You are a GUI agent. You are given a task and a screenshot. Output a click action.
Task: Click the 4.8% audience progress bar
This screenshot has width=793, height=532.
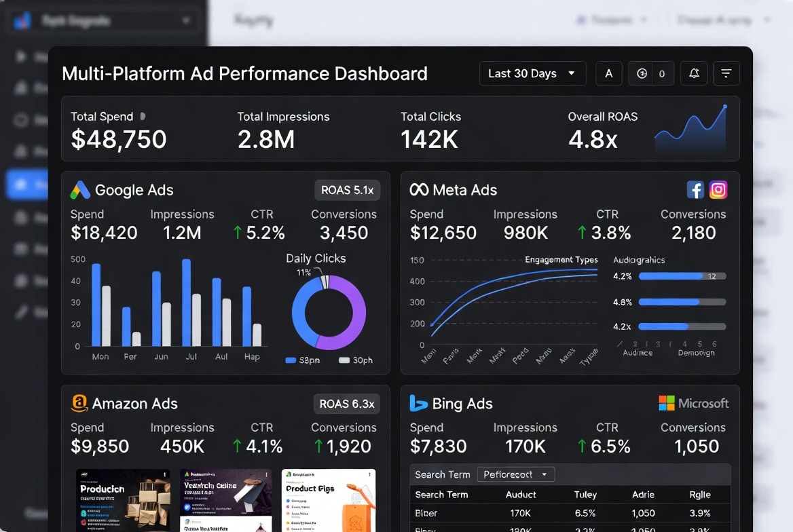click(x=682, y=302)
